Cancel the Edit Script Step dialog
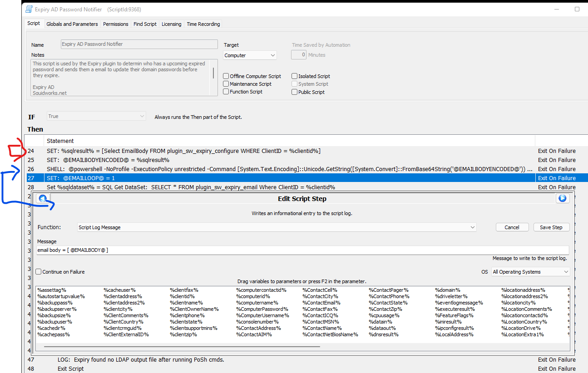 coord(512,227)
